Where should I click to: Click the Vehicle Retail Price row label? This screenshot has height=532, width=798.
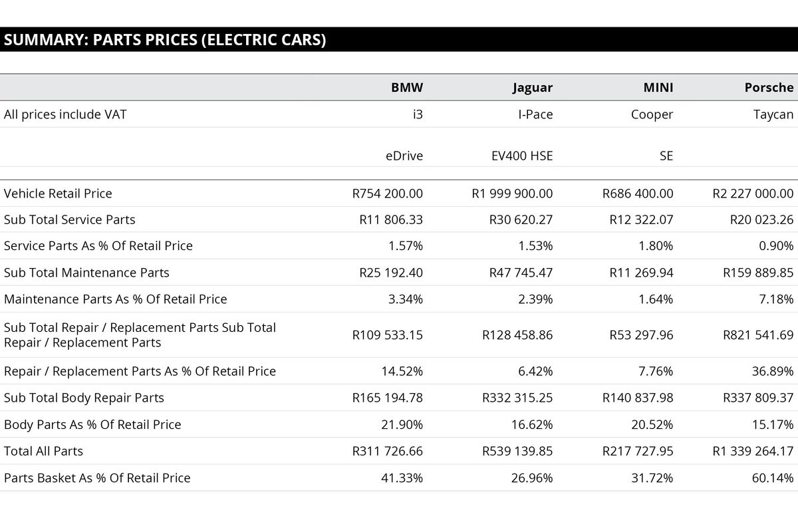(58, 194)
